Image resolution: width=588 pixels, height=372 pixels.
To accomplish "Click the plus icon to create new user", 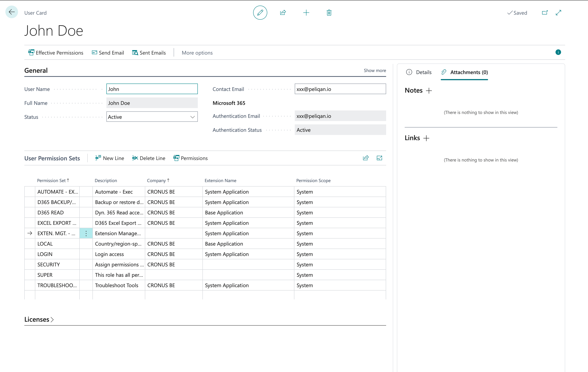I will (306, 12).
